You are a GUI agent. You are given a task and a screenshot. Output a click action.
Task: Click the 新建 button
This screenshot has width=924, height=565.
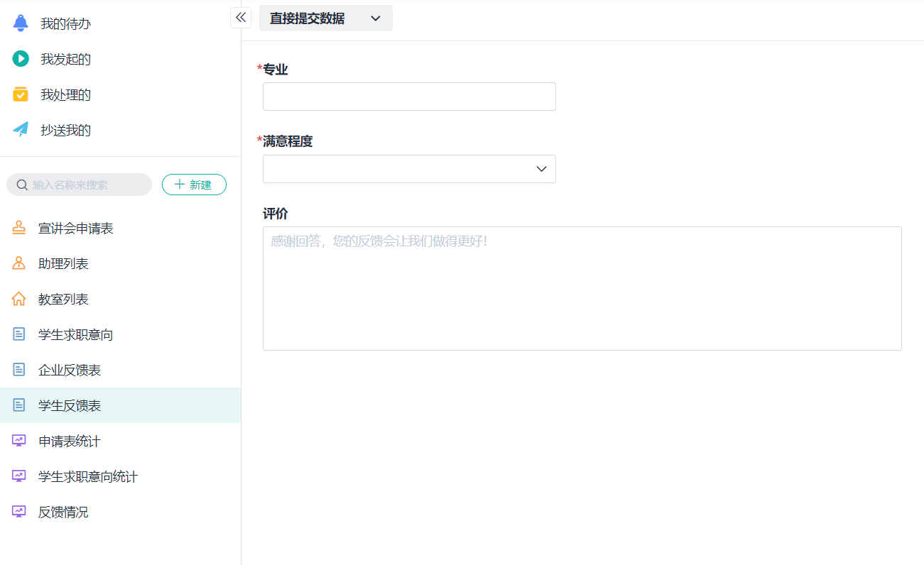click(194, 185)
